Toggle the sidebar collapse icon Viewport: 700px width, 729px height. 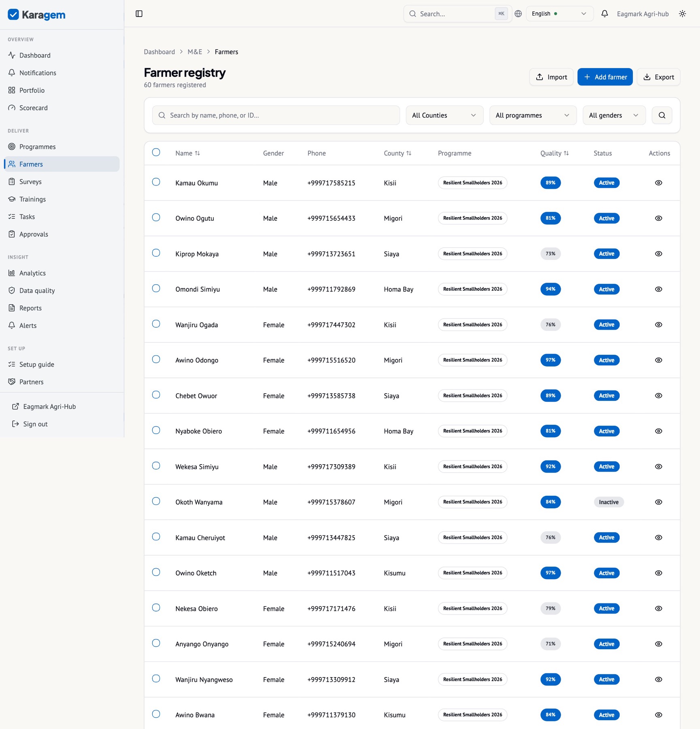[x=139, y=14]
